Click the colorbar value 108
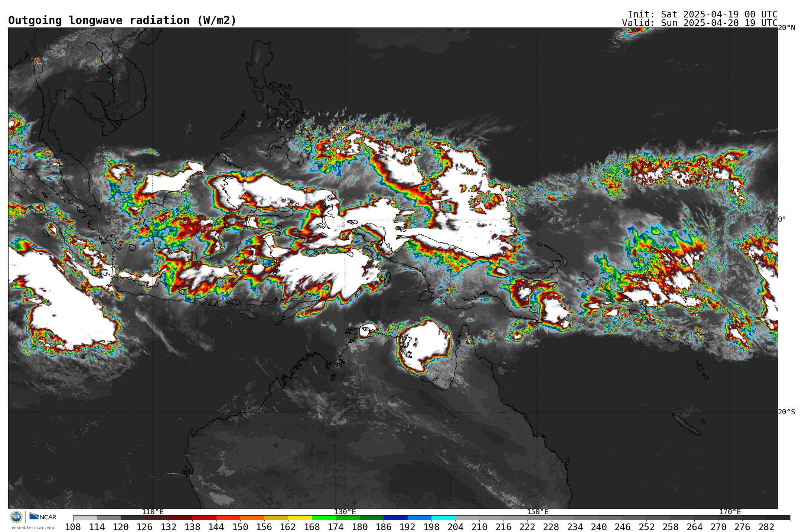This screenshot has width=802, height=532. (73, 527)
